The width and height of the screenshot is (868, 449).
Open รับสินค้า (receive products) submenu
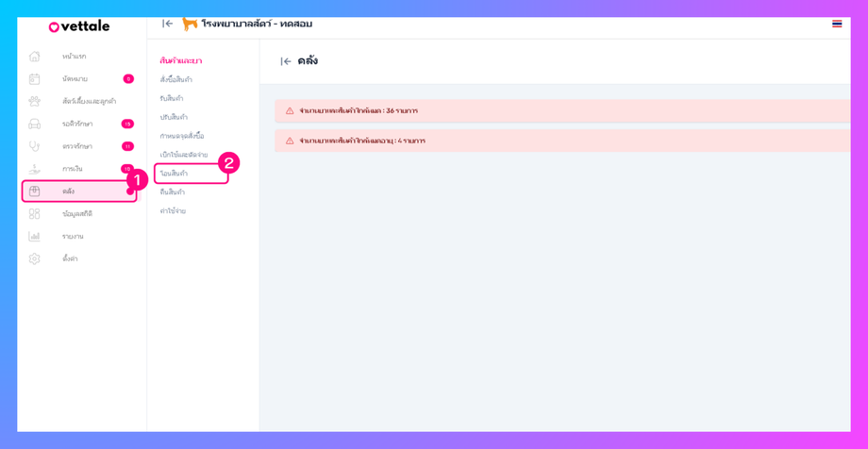[x=172, y=98]
